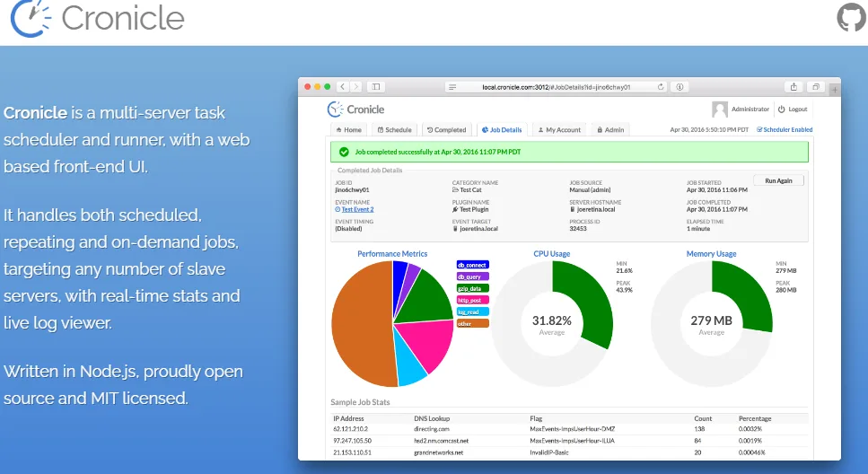The image size is (868, 474).
Task: Open the Test Event 2 link
Action: 357,209
